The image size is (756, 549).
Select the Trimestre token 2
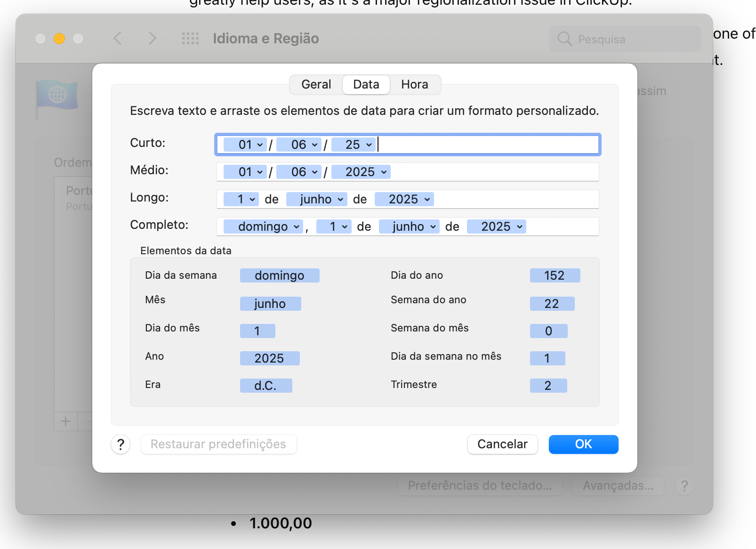point(548,386)
